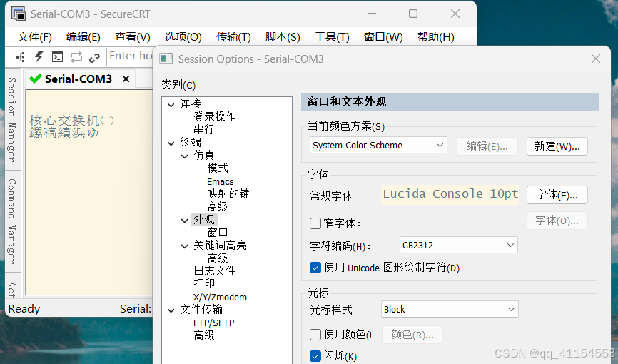Open the System Color Scheme dropdown
The image size is (618, 364).
point(378,145)
